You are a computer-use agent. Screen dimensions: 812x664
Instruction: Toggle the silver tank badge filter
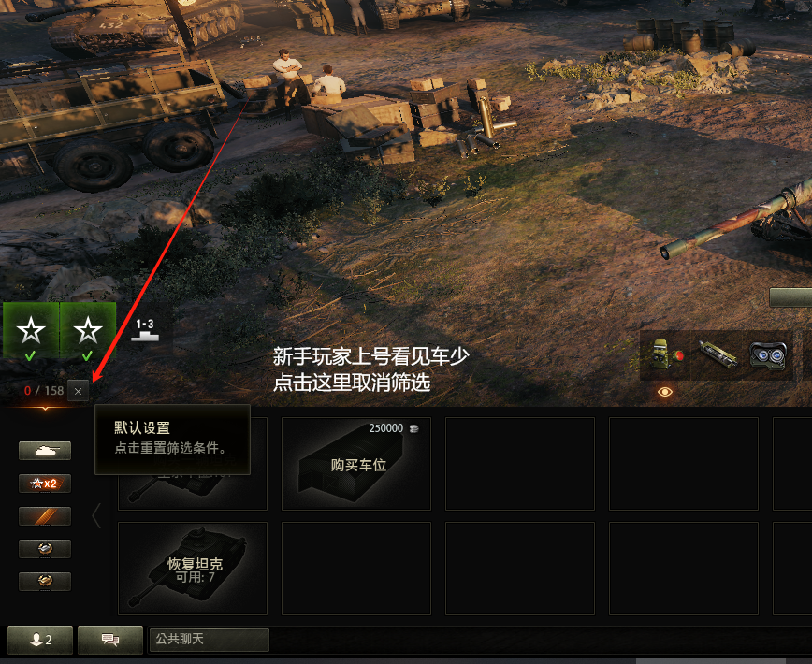tap(45, 549)
